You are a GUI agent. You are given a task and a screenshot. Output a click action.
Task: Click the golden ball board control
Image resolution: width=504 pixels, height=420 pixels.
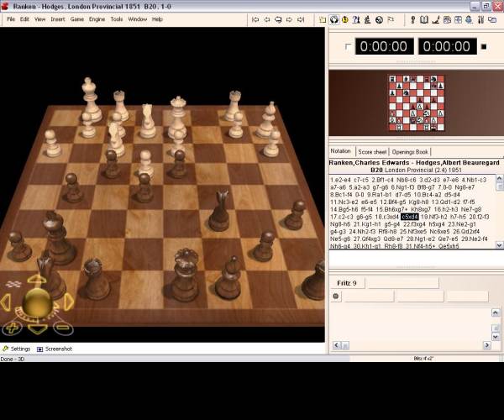pos(37,302)
